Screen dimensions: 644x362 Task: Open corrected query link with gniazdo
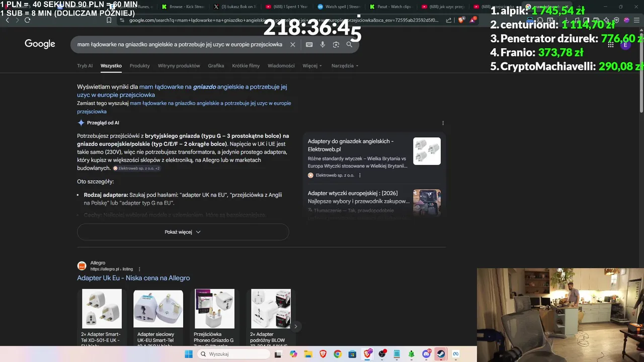tap(182, 90)
